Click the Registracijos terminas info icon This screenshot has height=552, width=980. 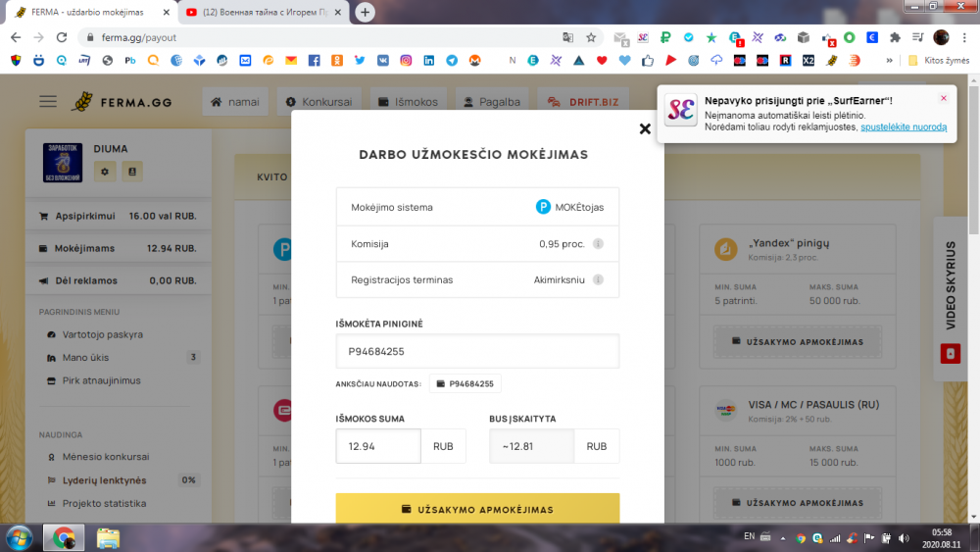(x=598, y=279)
